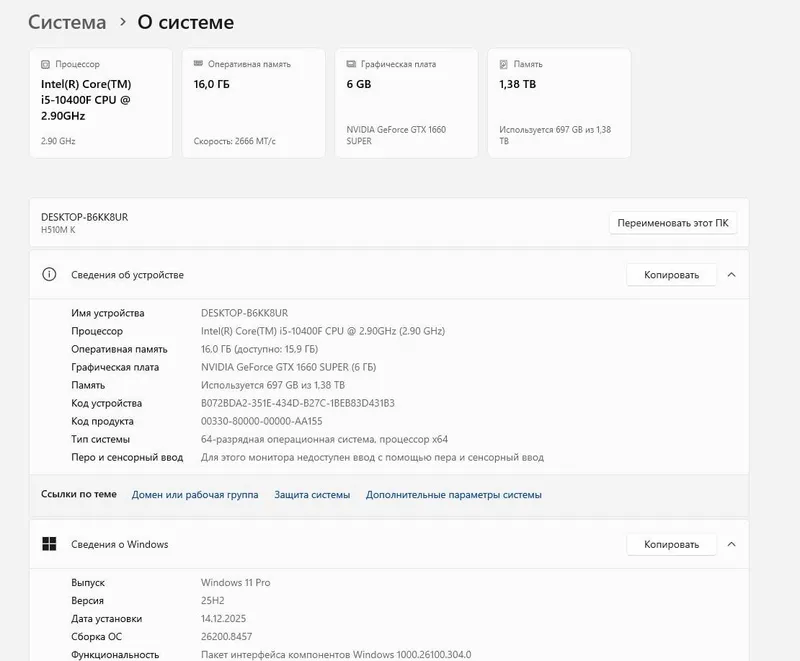The width and height of the screenshot is (800, 661).
Task: Go back to Система breadcrumb
Action: 67,22
